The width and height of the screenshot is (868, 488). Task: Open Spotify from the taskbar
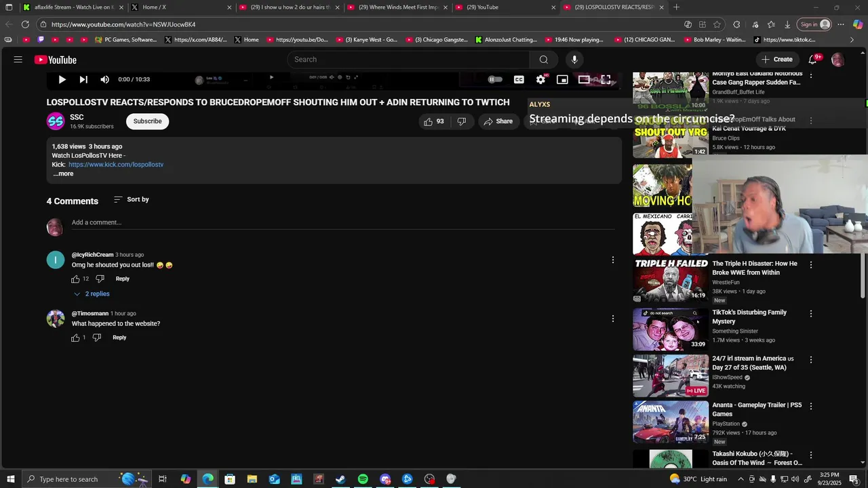click(x=363, y=479)
